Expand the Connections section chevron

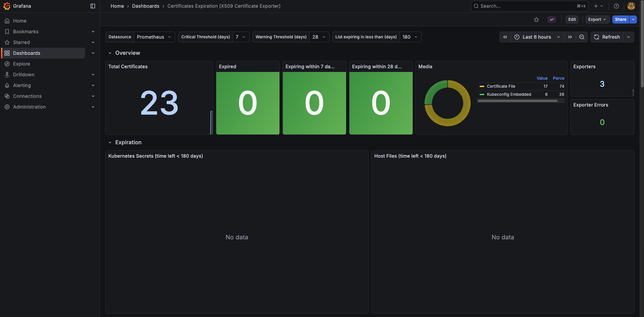pyautogui.click(x=93, y=96)
